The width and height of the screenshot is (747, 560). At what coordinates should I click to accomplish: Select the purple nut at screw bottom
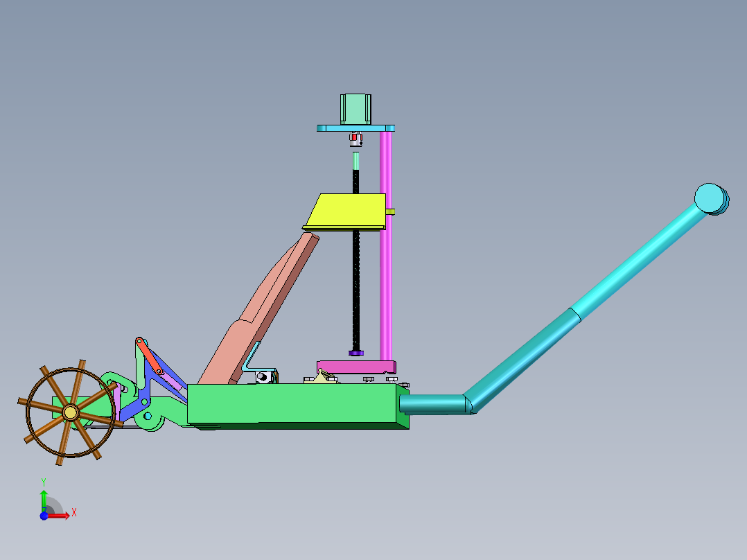(356, 353)
